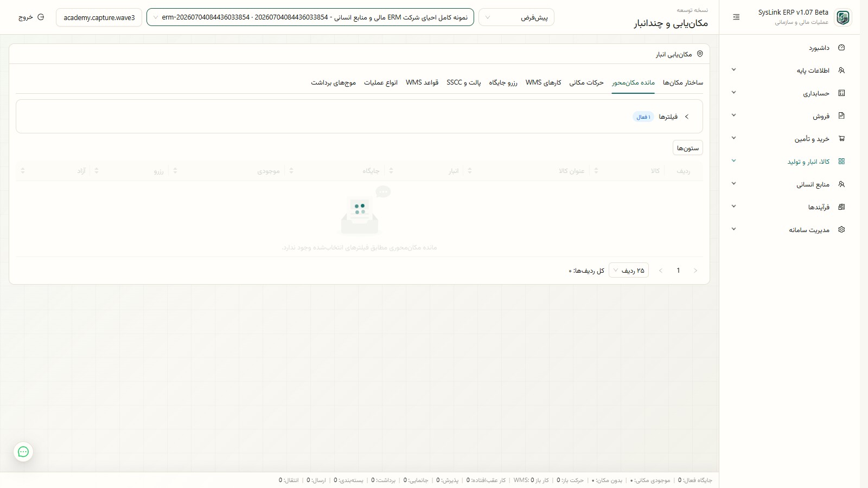868x488 pixels.
Task: Expand the فیلترها filter panel chevron
Action: pyautogui.click(x=687, y=117)
